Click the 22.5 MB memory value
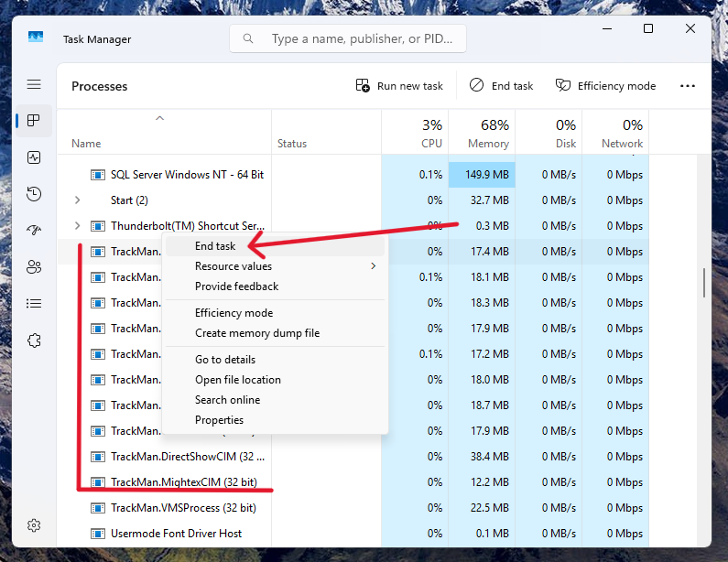Image resolution: width=728 pixels, height=562 pixels. pos(489,508)
